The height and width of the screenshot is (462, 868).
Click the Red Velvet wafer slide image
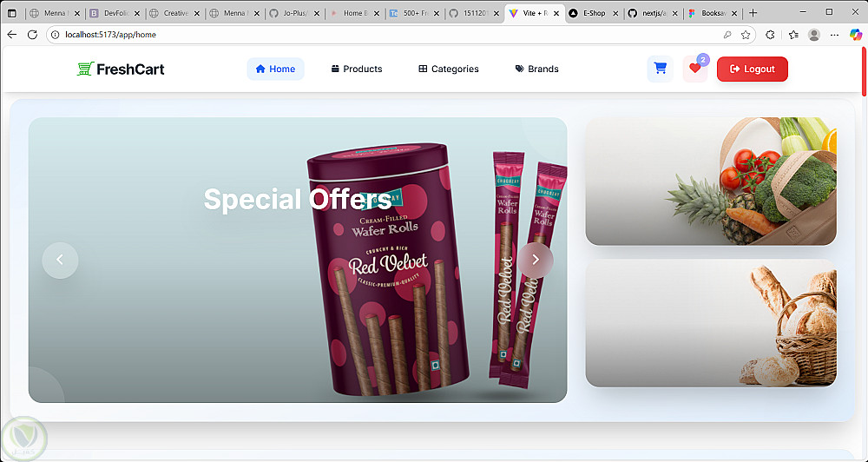click(x=298, y=260)
